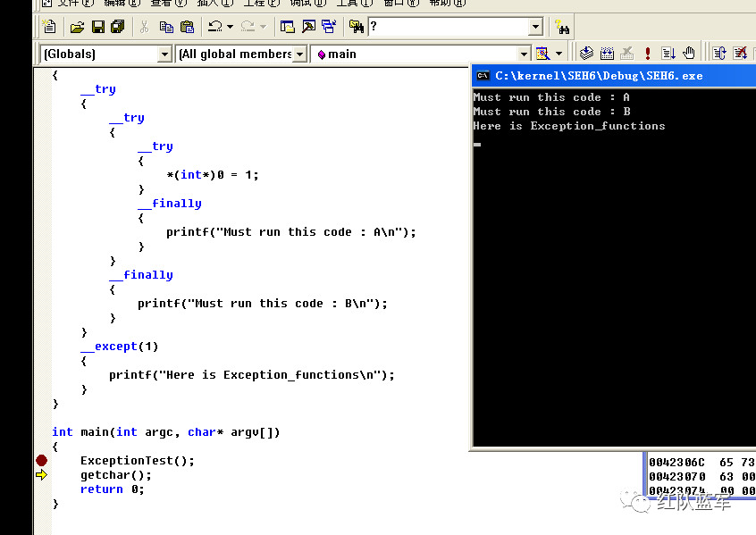
Task: Open the 调试(D) menu
Action: coord(307,3)
